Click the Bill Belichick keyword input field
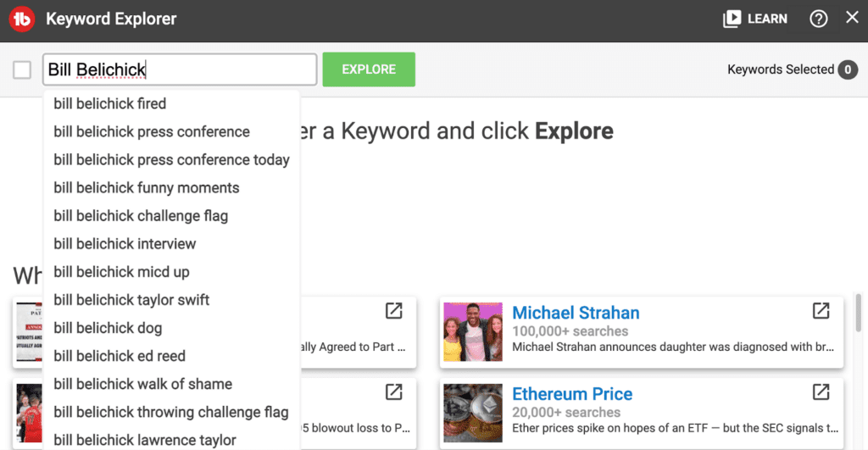The height and width of the screenshot is (450, 868). click(x=180, y=69)
